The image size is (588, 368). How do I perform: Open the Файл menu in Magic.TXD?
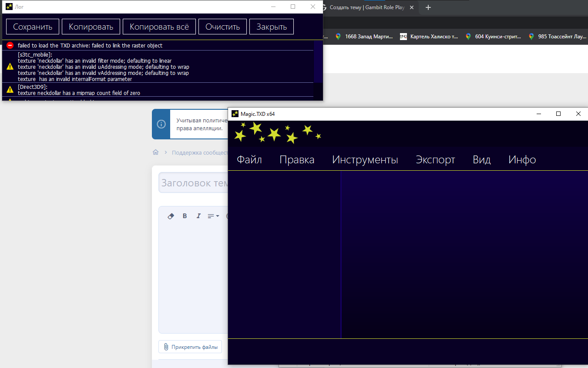[x=249, y=160]
